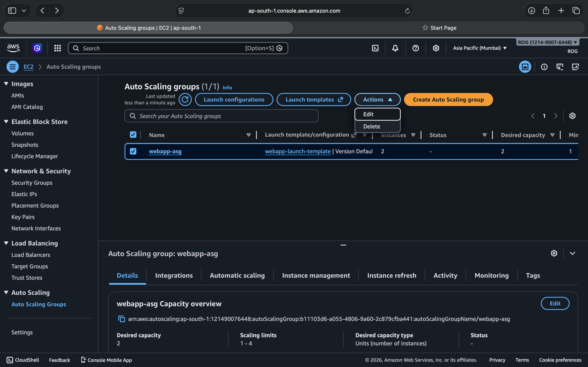The image size is (588, 367).
Task: Choose Delete from the Actions menu
Action: tap(372, 126)
